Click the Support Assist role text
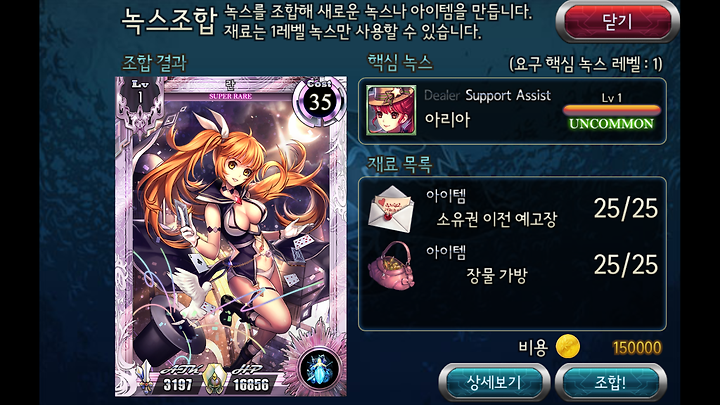Viewport: 720px width, 405px height. coord(508,95)
